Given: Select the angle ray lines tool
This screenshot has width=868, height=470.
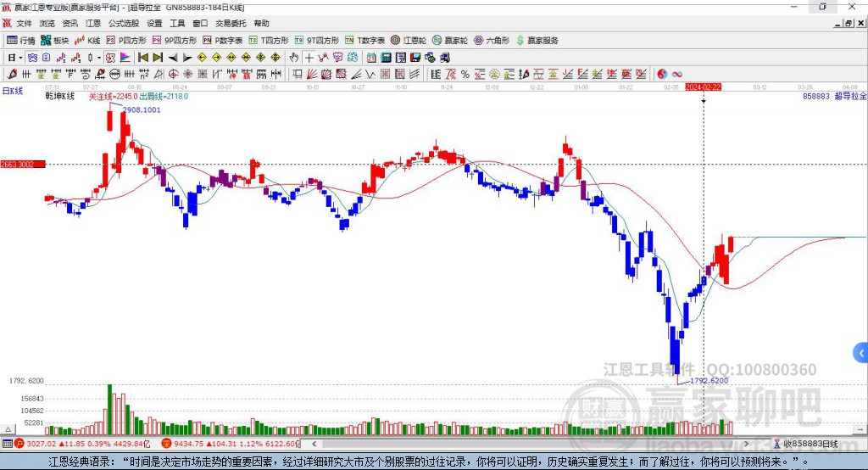Looking at the screenshot, I should 356,75.
